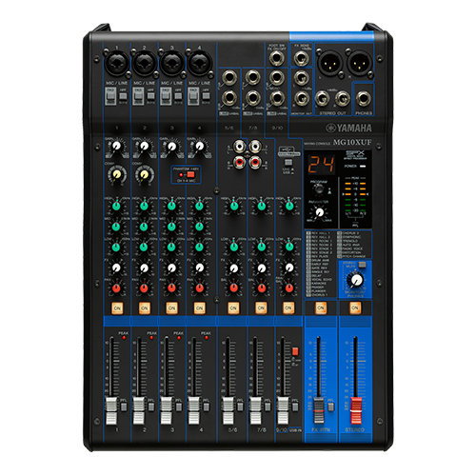
Task: Click the channel 1 PEAK indicator LED
Action: (124, 338)
